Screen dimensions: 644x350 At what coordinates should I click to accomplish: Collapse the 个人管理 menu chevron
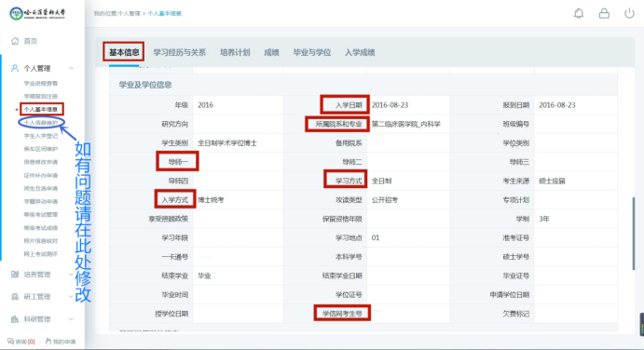coord(71,68)
